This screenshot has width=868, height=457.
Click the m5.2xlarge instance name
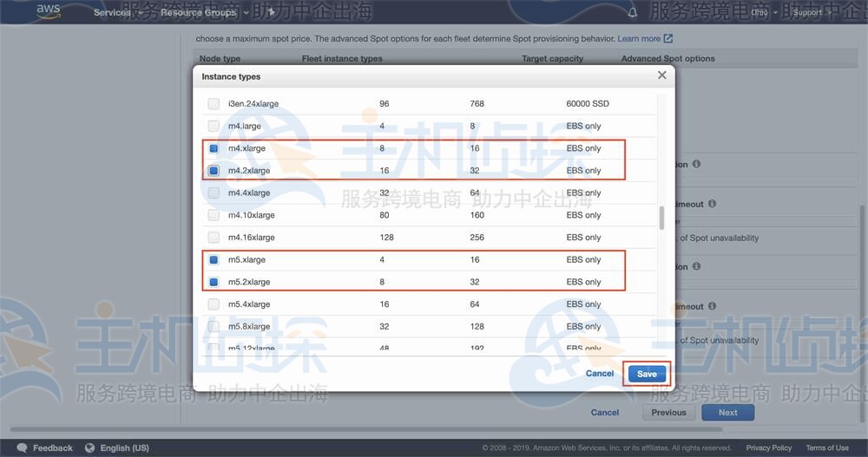[249, 282]
